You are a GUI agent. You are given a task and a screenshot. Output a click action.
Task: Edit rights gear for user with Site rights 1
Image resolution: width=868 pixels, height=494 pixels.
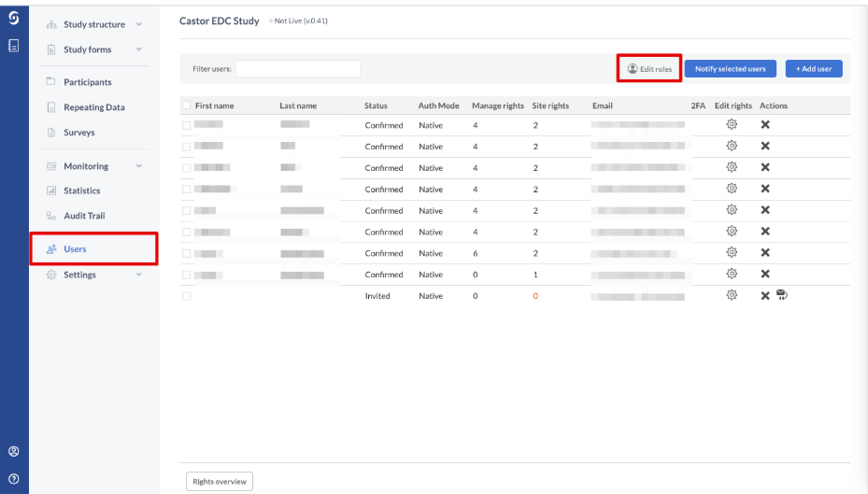tap(732, 274)
